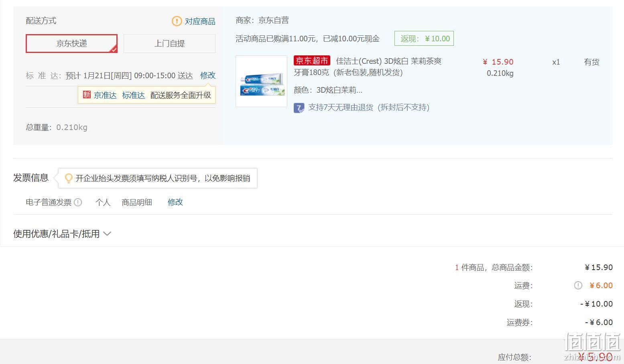Viewport: 624px width, 364px height.
Task: Click the 个人 invoice title text
Action: [x=103, y=202]
